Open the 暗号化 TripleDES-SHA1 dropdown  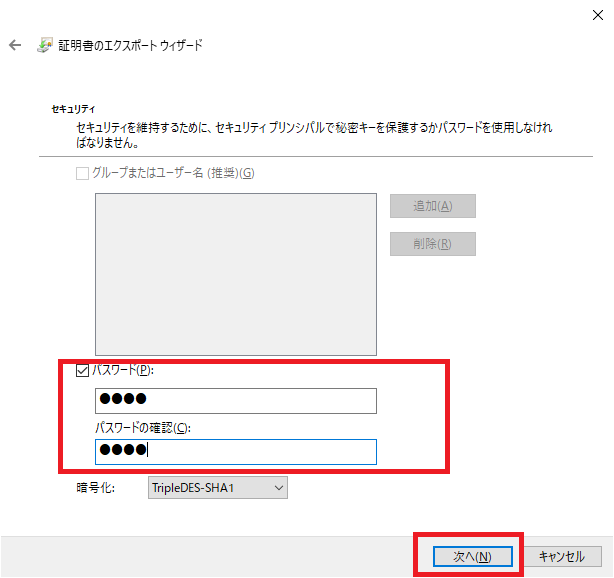pyautogui.click(x=218, y=488)
